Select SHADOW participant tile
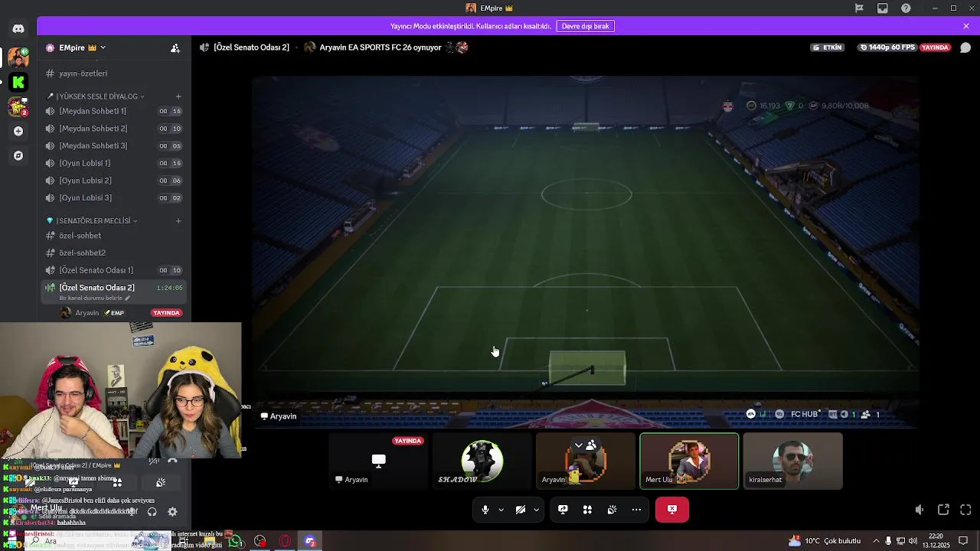Image resolution: width=980 pixels, height=551 pixels. [x=482, y=461]
